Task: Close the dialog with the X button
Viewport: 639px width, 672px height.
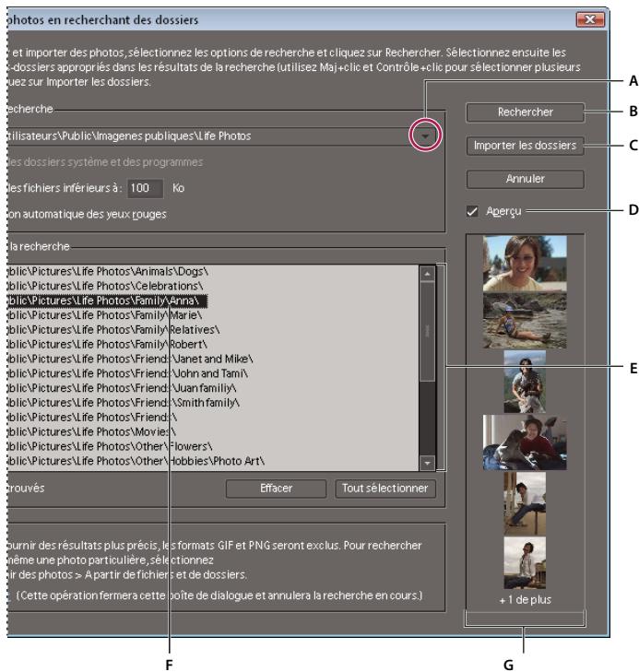Action: (x=590, y=19)
